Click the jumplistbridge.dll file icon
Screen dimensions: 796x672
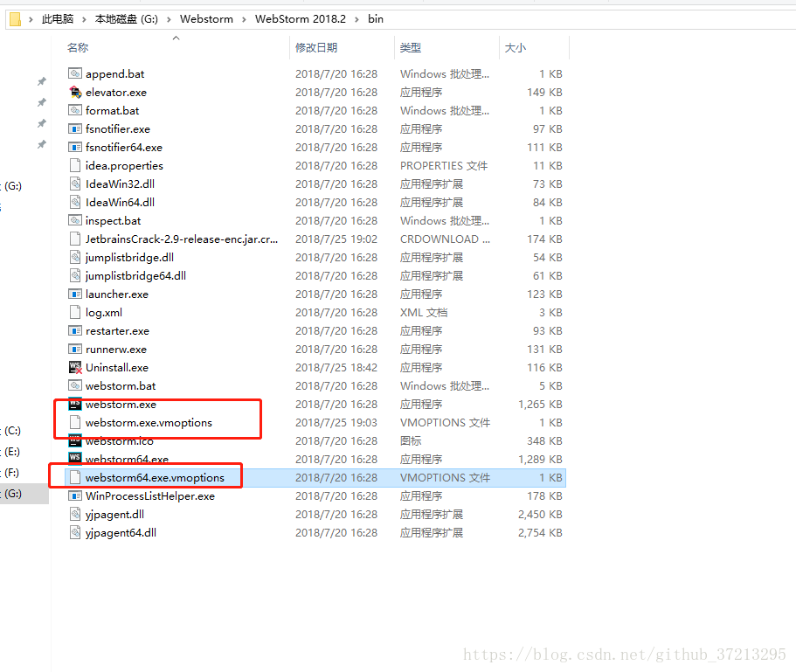click(75, 257)
